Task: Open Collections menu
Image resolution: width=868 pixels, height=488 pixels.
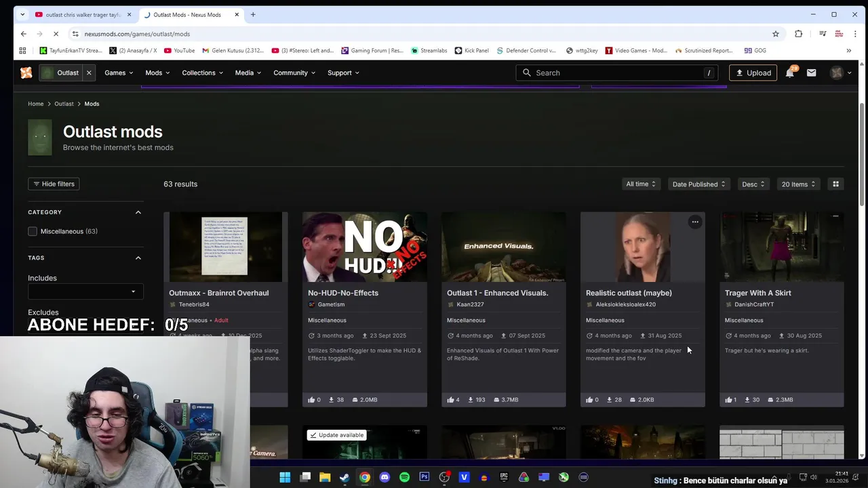Action: (x=202, y=73)
